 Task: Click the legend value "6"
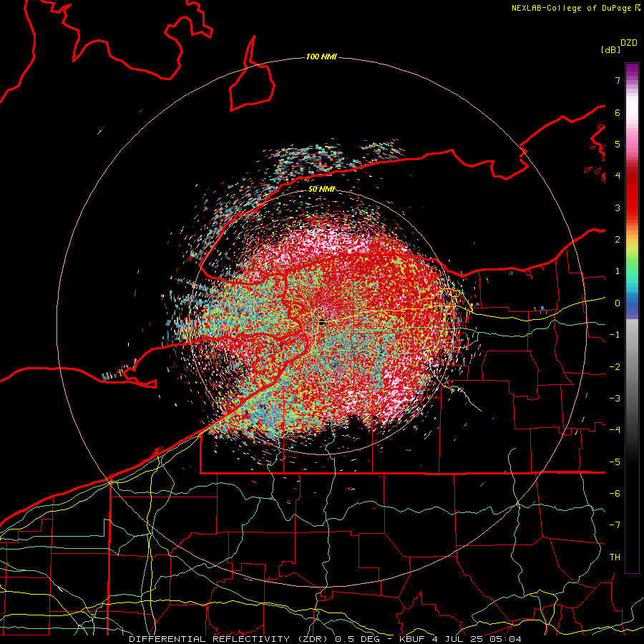click(618, 112)
